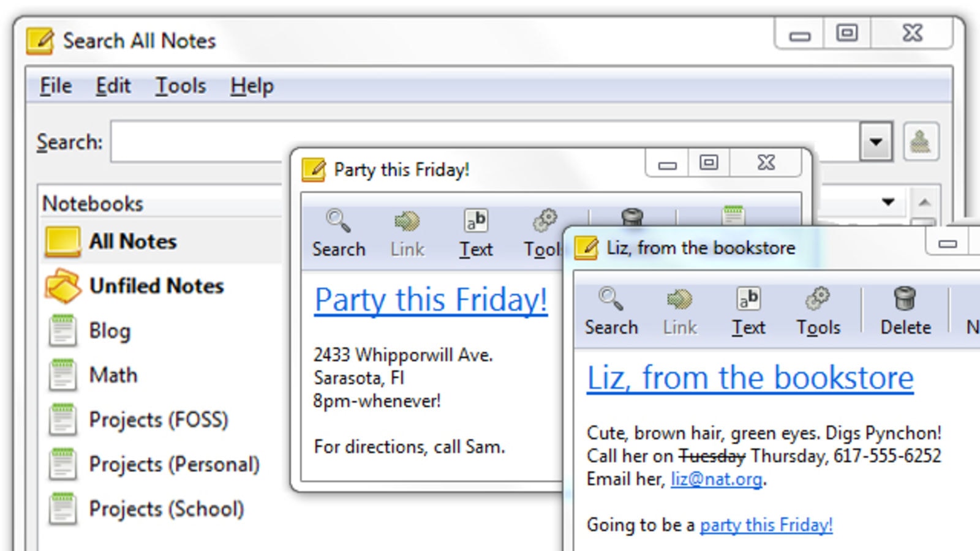980x551 pixels.
Task: Open the Projects (FOSS) notebook
Action: pos(158,420)
